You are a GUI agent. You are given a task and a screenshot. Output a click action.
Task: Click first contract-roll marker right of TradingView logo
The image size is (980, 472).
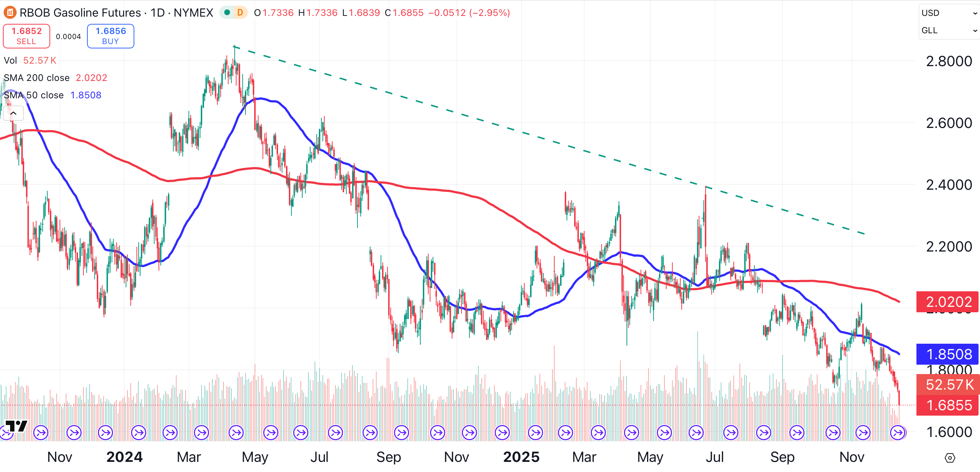click(x=41, y=432)
